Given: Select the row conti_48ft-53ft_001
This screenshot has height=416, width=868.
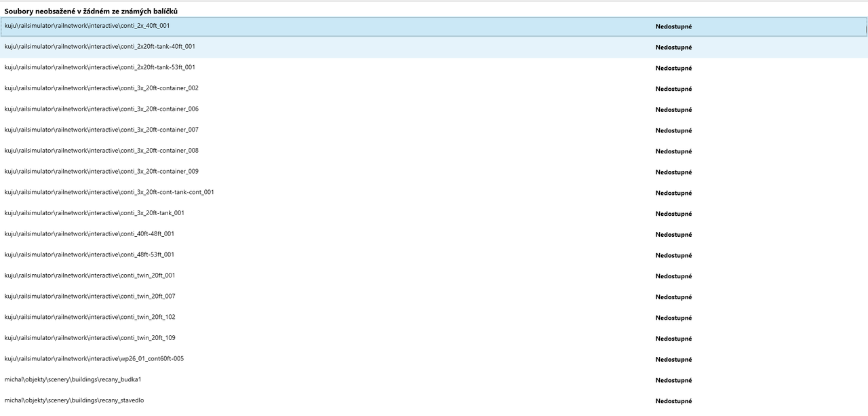Looking at the screenshot, I should click(x=434, y=255).
